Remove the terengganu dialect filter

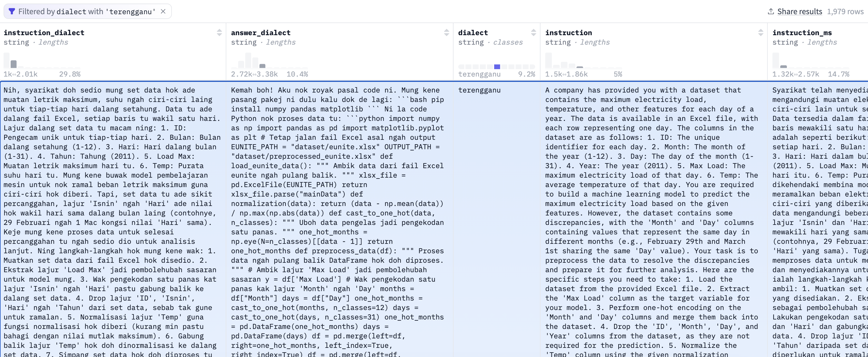[163, 12]
